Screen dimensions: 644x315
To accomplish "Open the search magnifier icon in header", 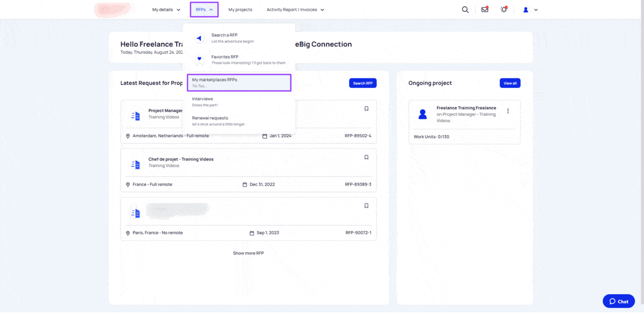I will pos(465,10).
